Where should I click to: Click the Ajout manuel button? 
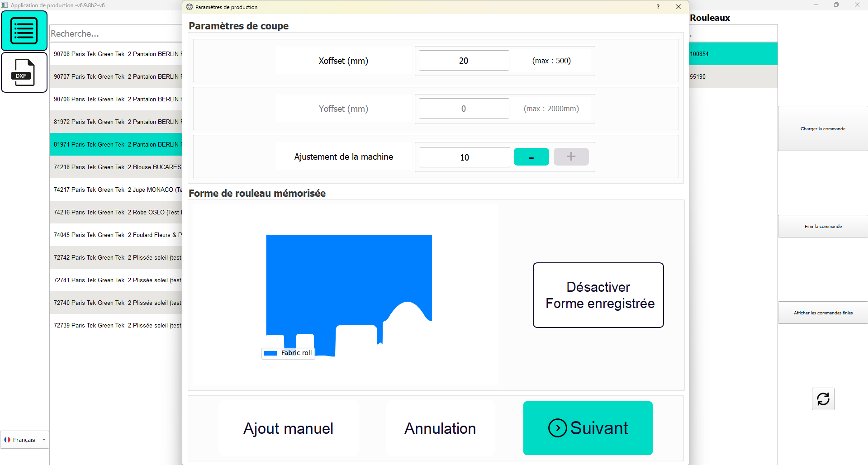[288, 428]
